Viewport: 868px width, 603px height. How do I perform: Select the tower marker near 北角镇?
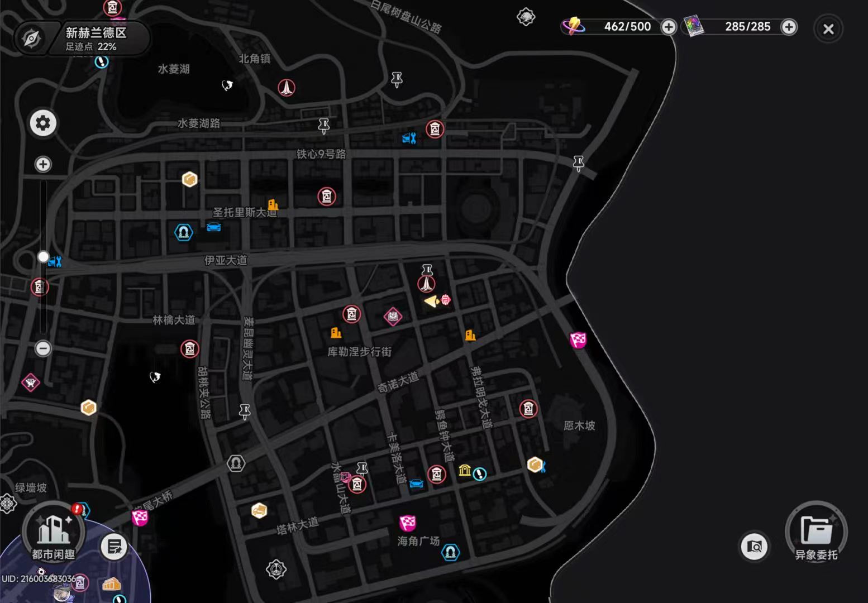pyautogui.click(x=287, y=88)
